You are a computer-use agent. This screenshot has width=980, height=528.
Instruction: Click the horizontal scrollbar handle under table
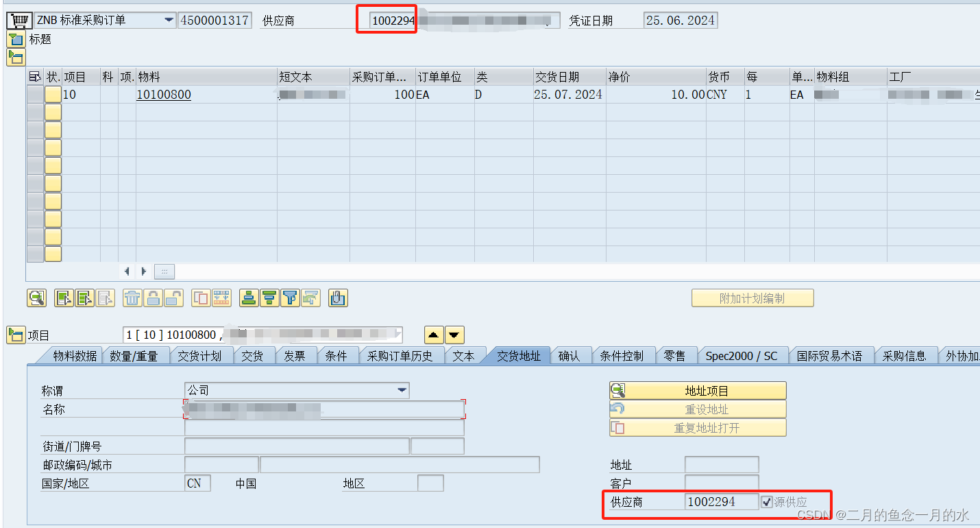click(164, 272)
